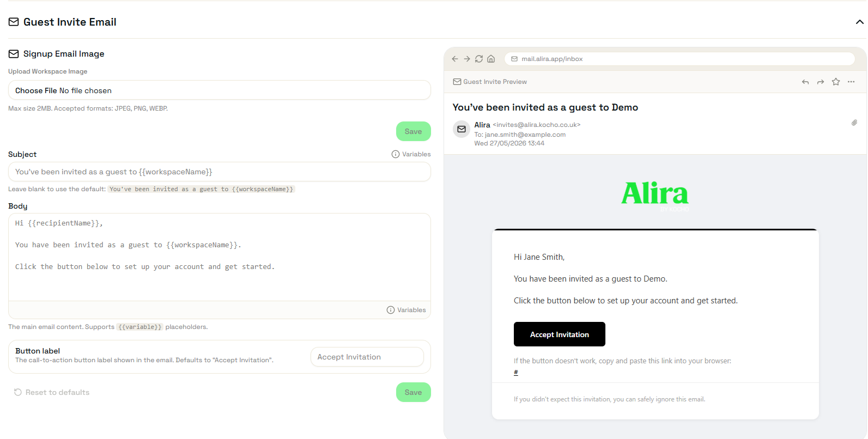Viewport: 868px width, 439px height.
Task: Click 'Max size 2MB' format hint text
Action: coord(88,108)
